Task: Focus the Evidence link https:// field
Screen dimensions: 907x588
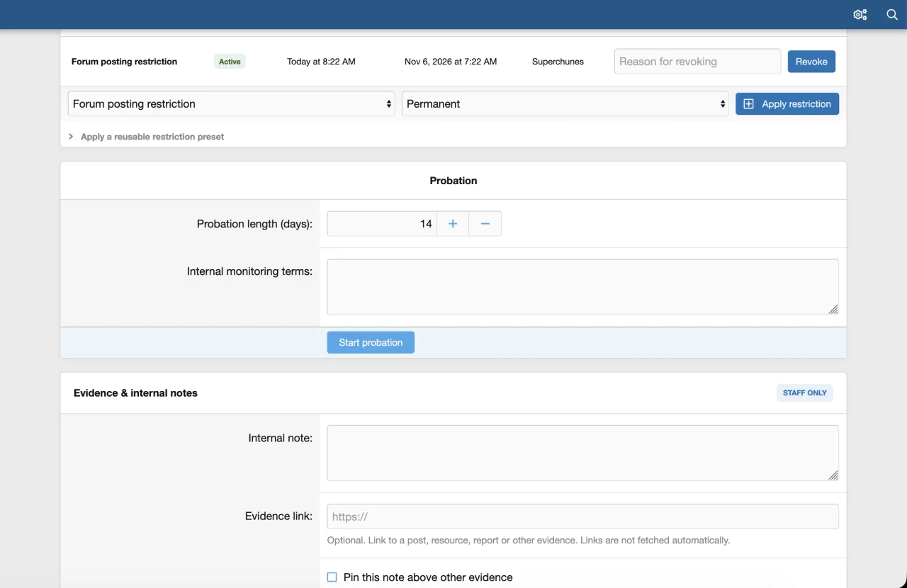Action: 582,516
